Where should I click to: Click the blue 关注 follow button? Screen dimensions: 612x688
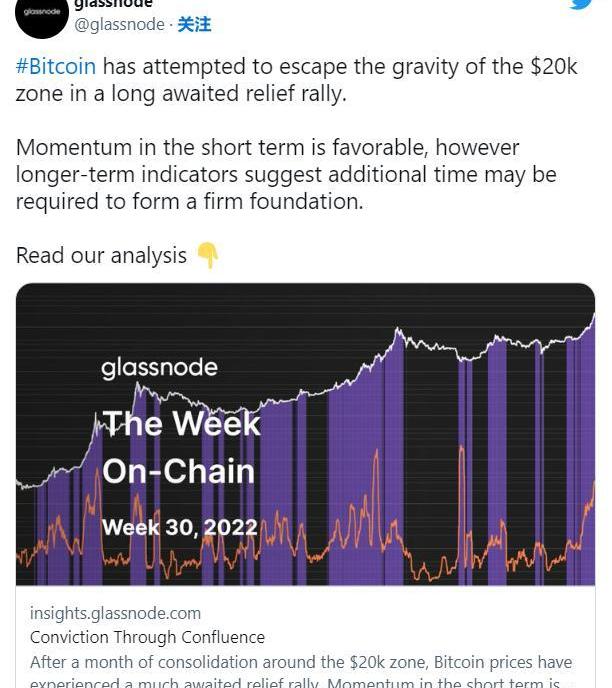point(194,25)
